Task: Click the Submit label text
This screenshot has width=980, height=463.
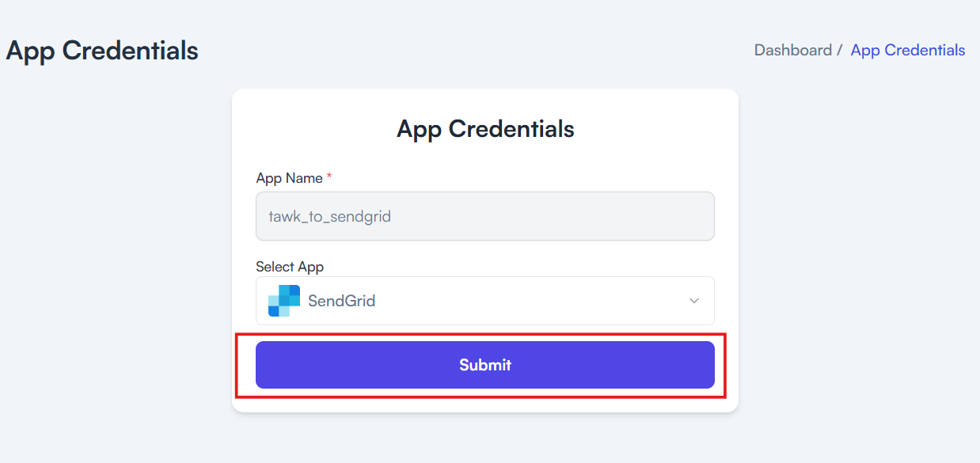Action: 485,365
